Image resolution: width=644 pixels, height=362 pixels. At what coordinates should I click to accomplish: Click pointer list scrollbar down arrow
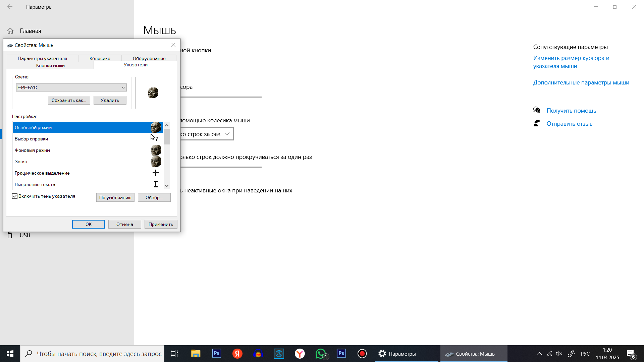(167, 186)
